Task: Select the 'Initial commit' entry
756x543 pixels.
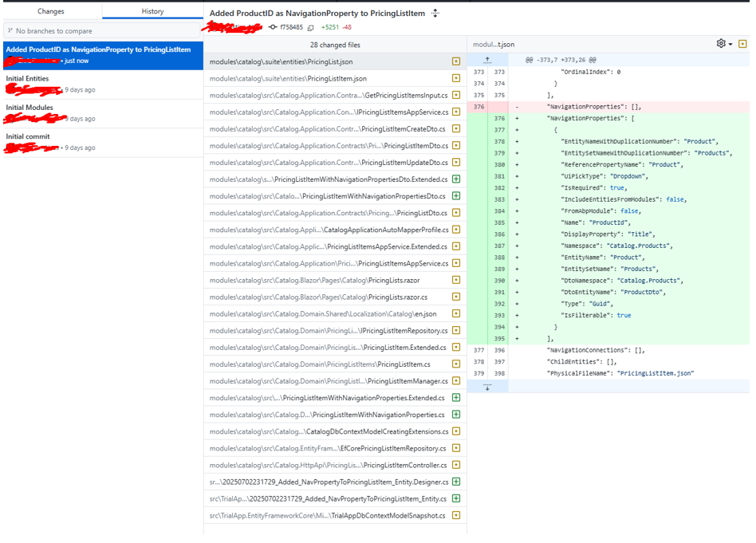Action: [101, 141]
